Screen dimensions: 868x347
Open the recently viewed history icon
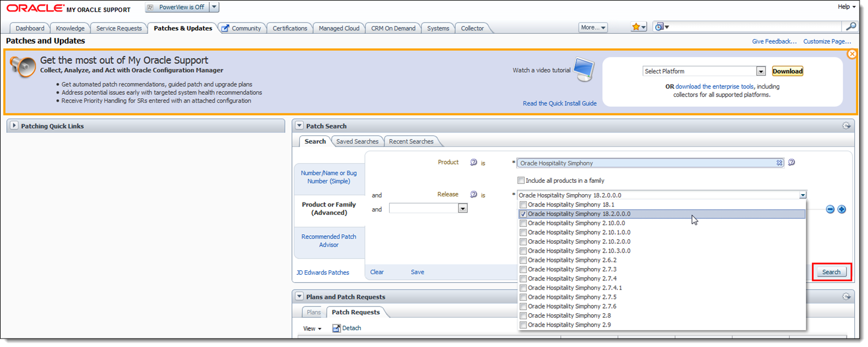(x=659, y=26)
